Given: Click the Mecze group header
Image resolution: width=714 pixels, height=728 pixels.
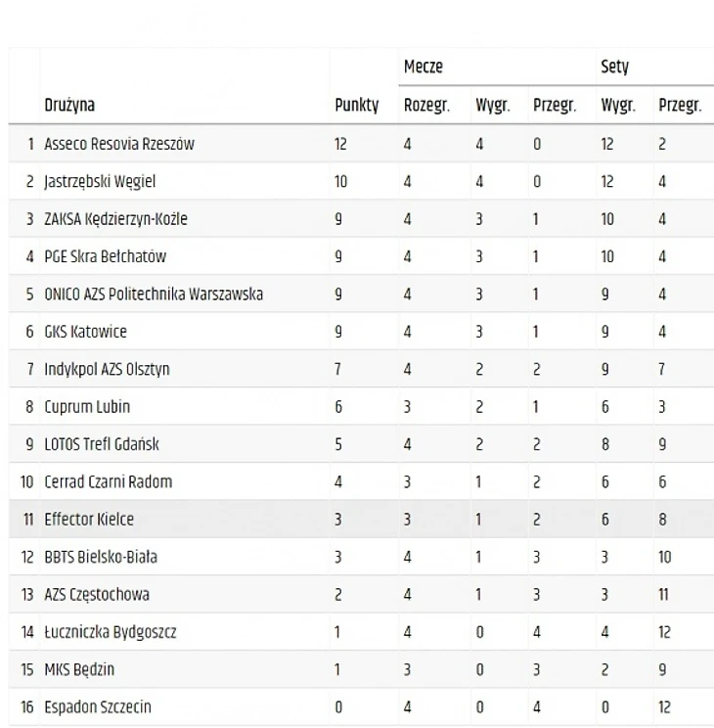Looking at the screenshot, I should tap(424, 68).
